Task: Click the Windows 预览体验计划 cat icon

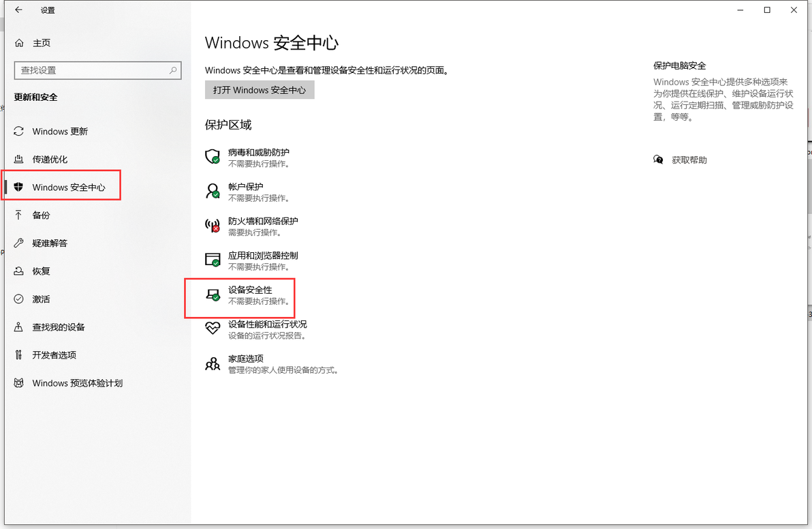Action: click(18, 383)
